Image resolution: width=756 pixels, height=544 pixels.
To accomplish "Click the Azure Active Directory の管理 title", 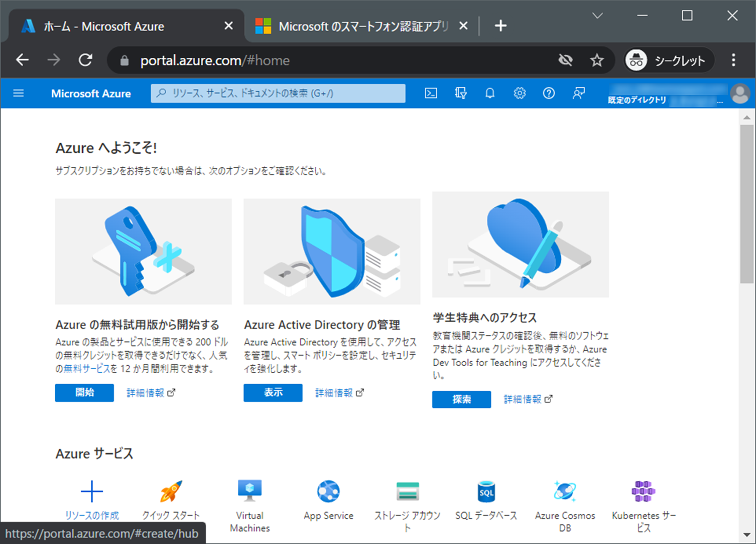I will [x=322, y=325].
